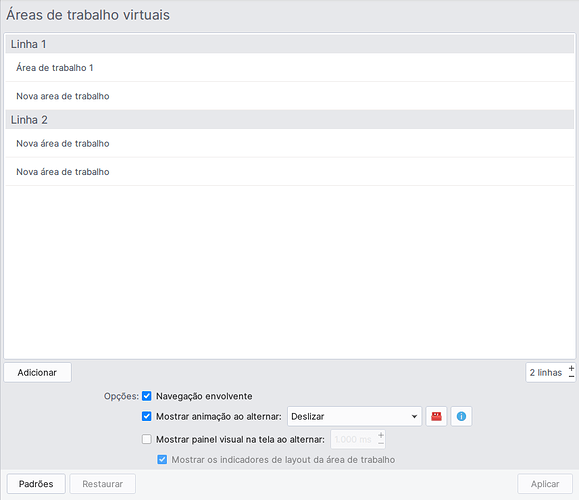Image resolution: width=579 pixels, height=500 pixels.
Task: Click the Opções label
Action: [121, 397]
